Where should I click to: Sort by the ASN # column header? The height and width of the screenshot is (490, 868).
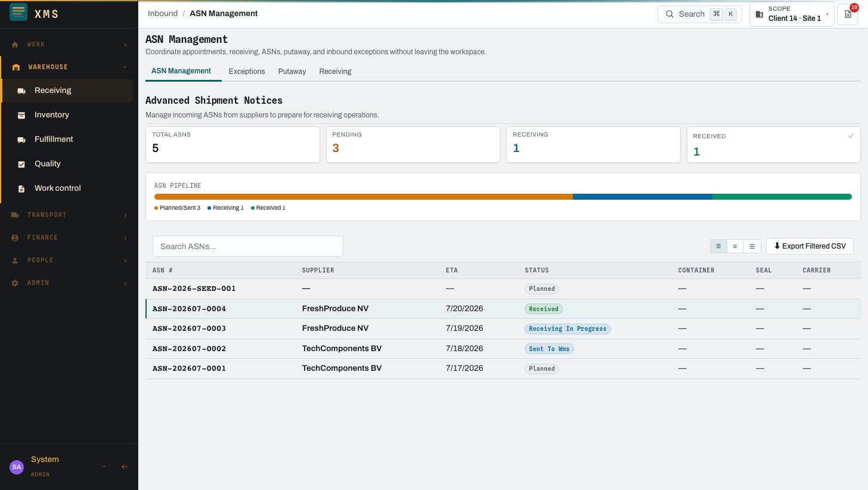pyautogui.click(x=163, y=270)
